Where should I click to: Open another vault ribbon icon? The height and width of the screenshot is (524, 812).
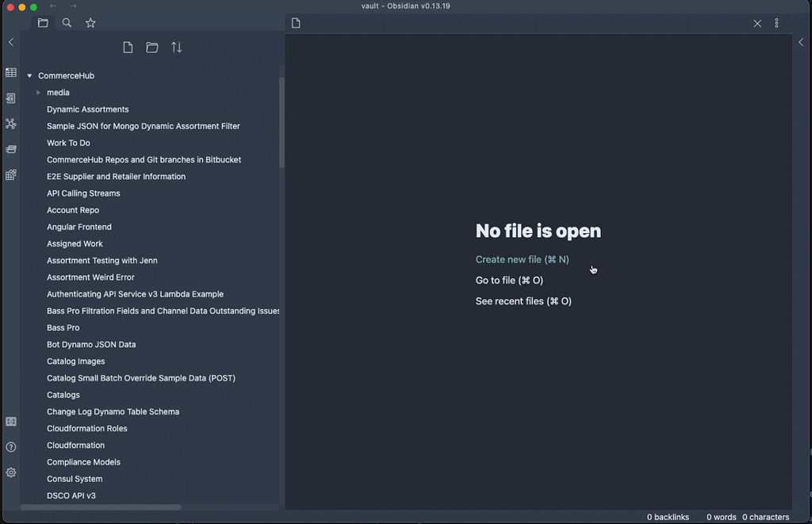point(11,422)
